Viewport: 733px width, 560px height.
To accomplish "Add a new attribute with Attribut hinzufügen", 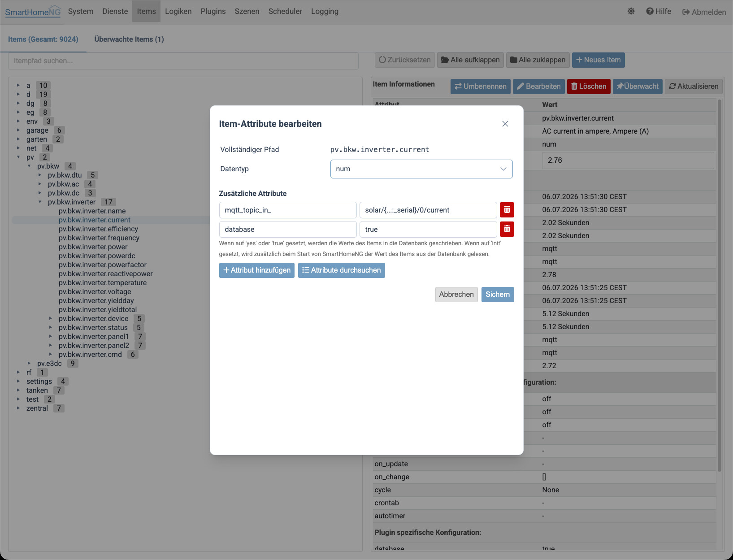I will point(256,270).
